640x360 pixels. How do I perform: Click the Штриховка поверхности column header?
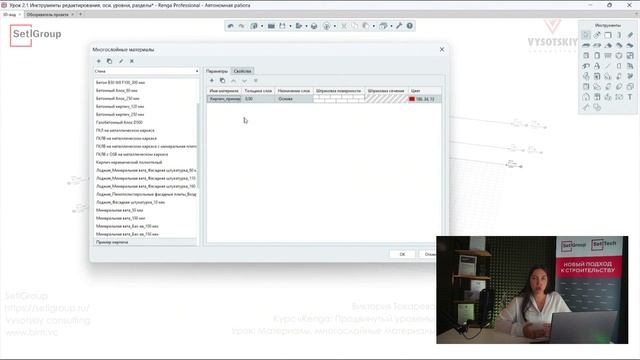point(338,91)
